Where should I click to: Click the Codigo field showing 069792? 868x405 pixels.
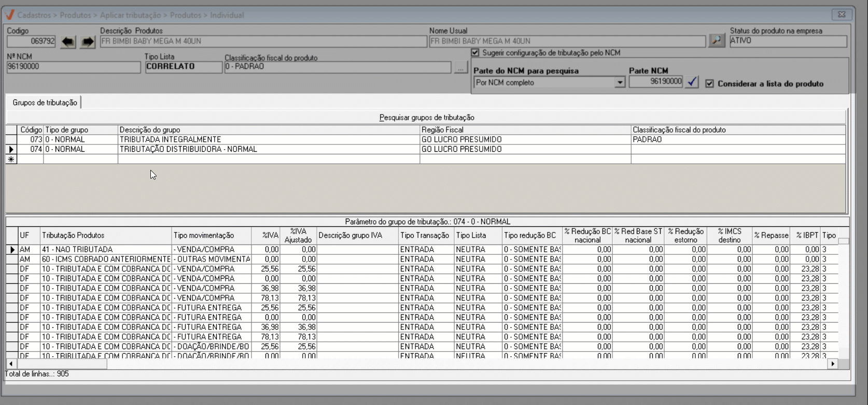(x=31, y=41)
